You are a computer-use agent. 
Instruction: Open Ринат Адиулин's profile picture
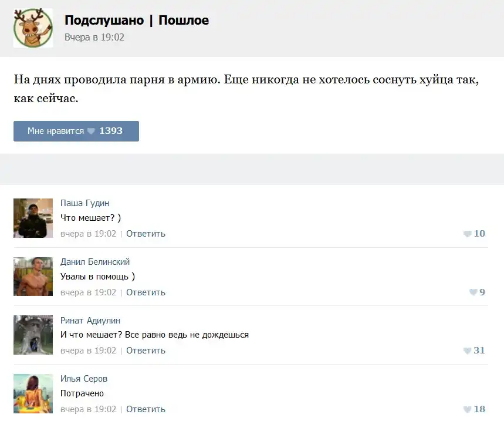pos(33,335)
